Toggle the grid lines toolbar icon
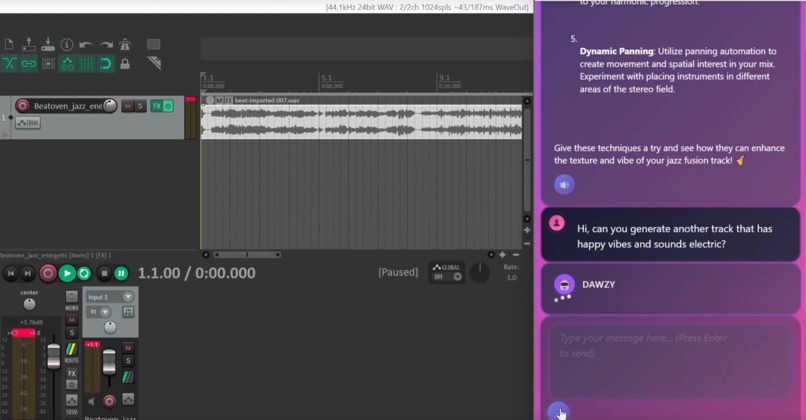 (x=86, y=64)
